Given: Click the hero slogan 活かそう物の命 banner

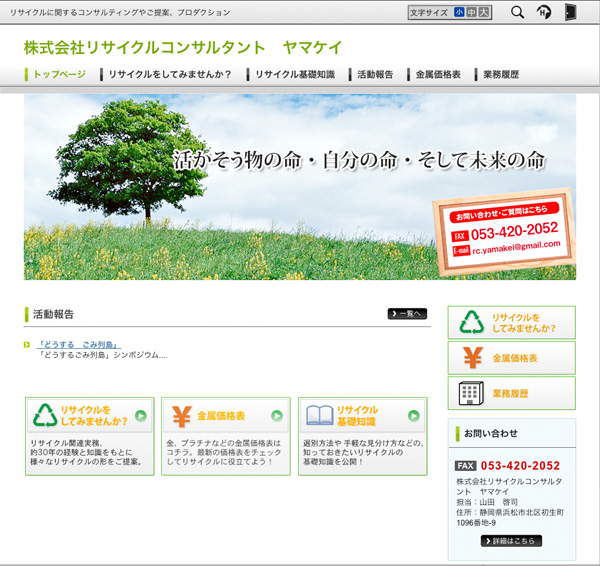Looking at the screenshot, I should coord(359,160).
